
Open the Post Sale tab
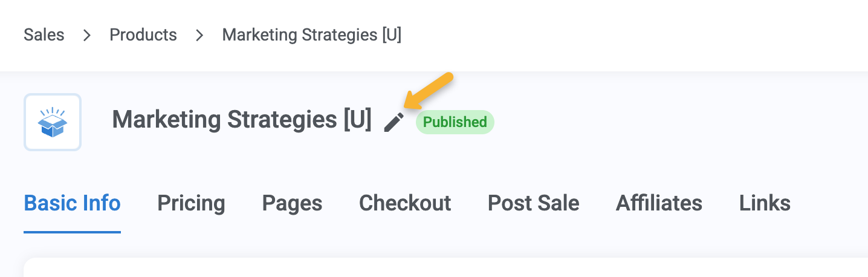tap(533, 203)
